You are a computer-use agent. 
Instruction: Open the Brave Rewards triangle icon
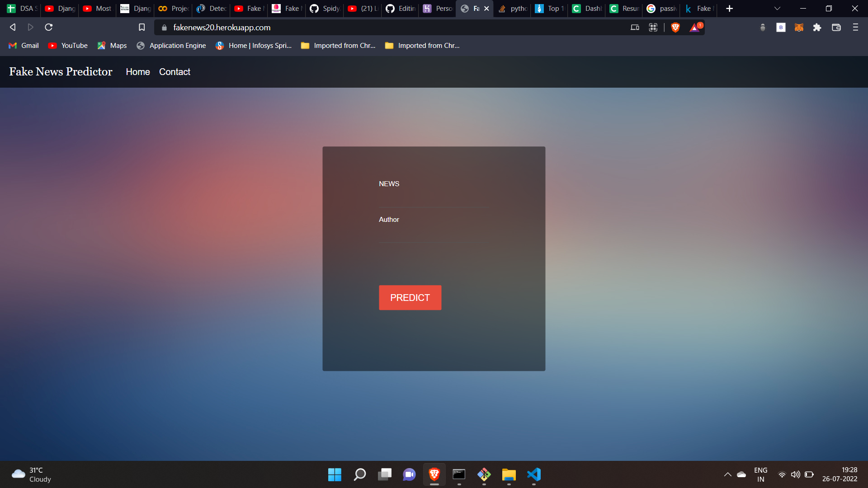[x=695, y=28]
